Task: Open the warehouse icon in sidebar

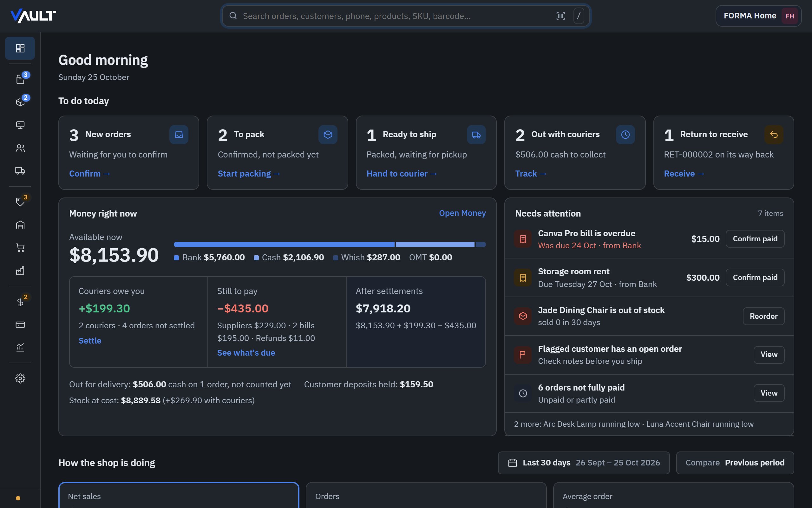Action: 20,224
